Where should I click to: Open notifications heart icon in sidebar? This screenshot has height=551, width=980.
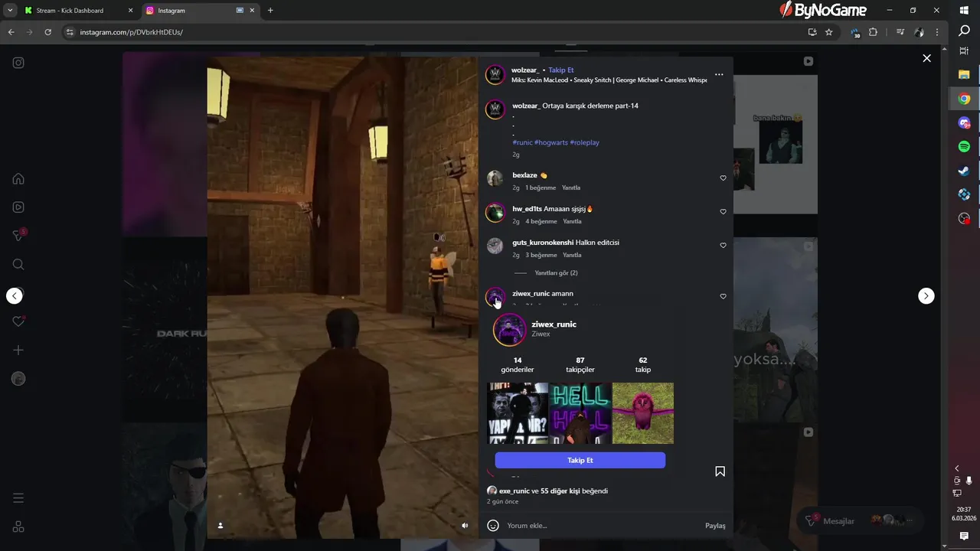point(18,321)
